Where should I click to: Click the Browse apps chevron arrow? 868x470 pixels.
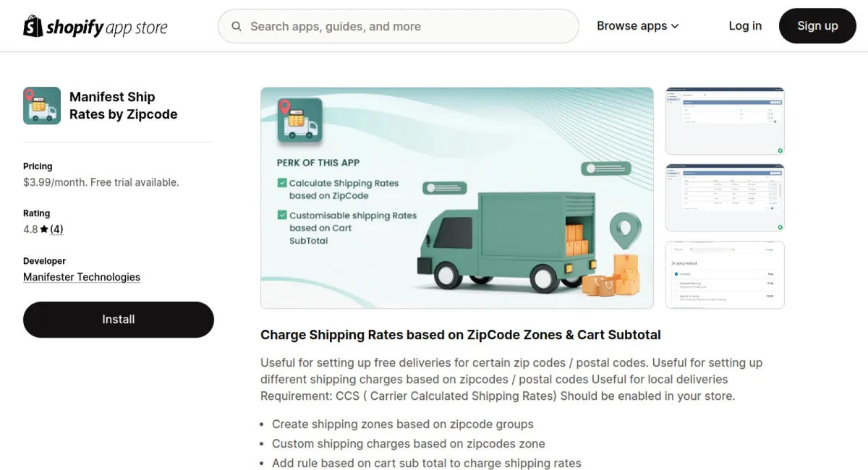pos(675,26)
